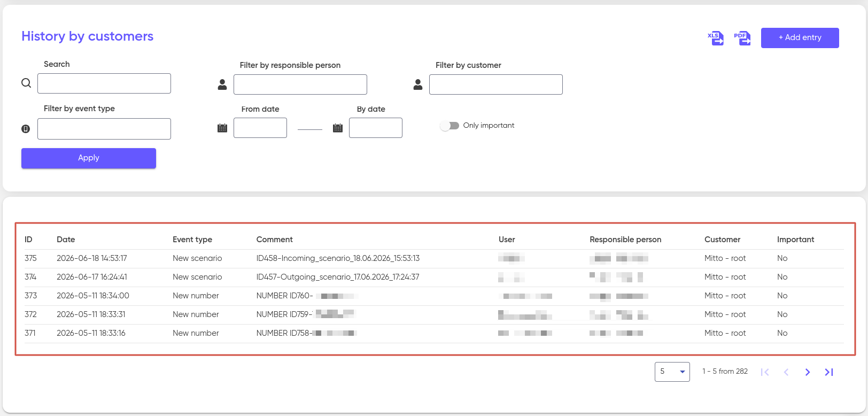The height and width of the screenshot is (416, 868).
Task: Focus the Search input field
Action: click(104, 83)
